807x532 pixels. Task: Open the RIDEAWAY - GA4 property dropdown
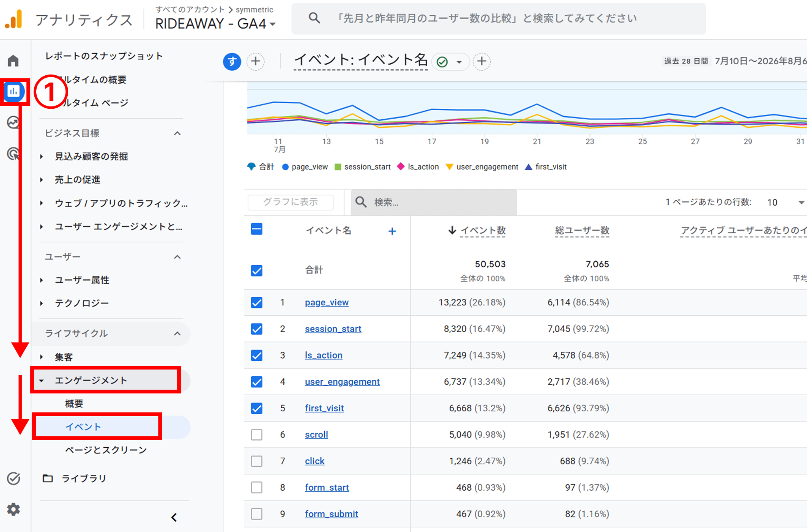point(215,24)
